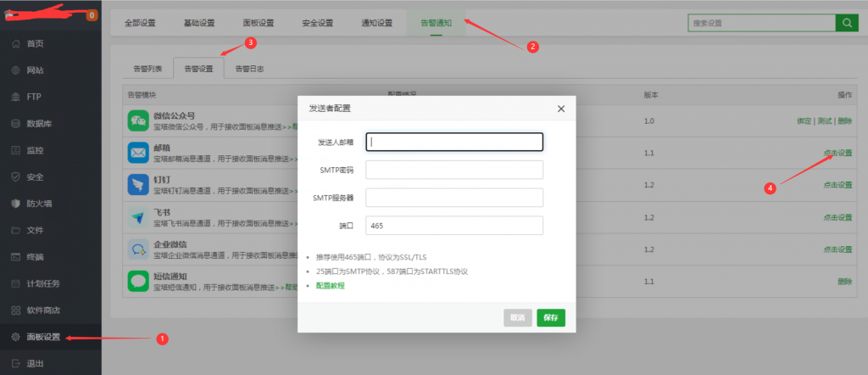The image size is (868, 375).
Task: Click the Enterprise WeChat module icon
Action: pos(138,249)
